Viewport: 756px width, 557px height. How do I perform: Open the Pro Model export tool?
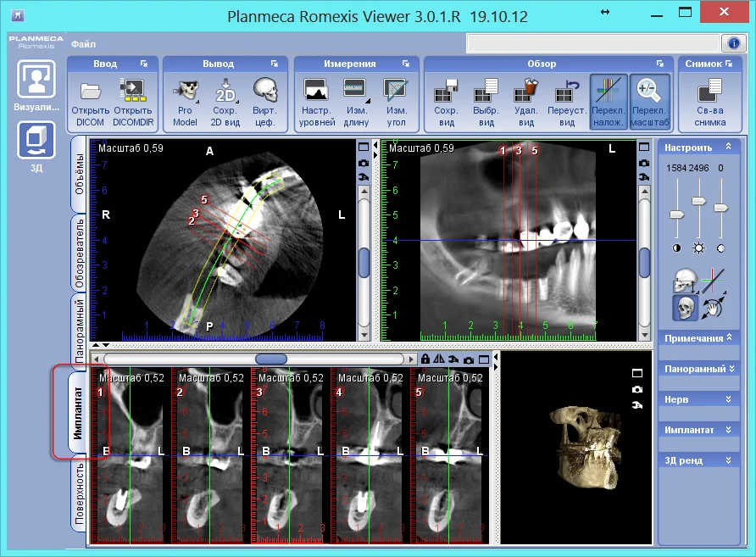tap(185, 90)
